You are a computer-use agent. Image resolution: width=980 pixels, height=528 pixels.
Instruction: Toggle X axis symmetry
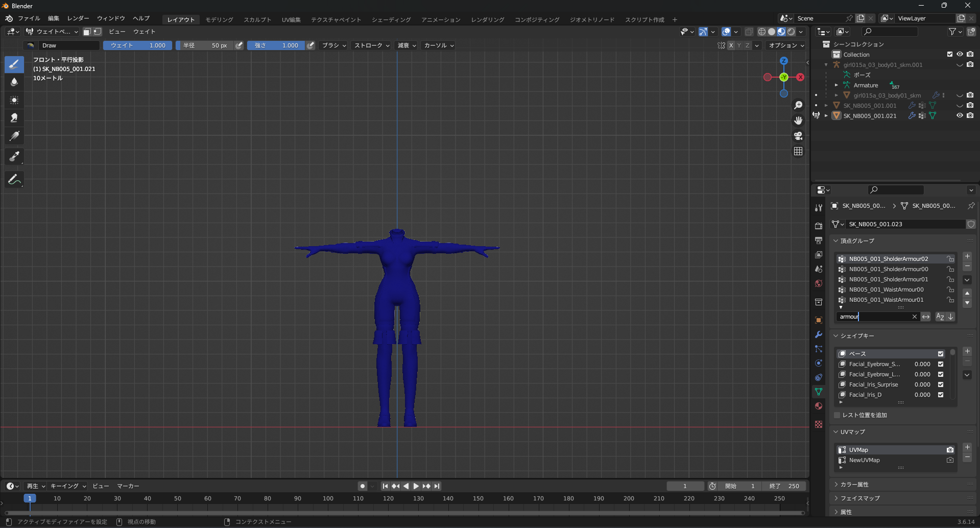tap(731, 45)
